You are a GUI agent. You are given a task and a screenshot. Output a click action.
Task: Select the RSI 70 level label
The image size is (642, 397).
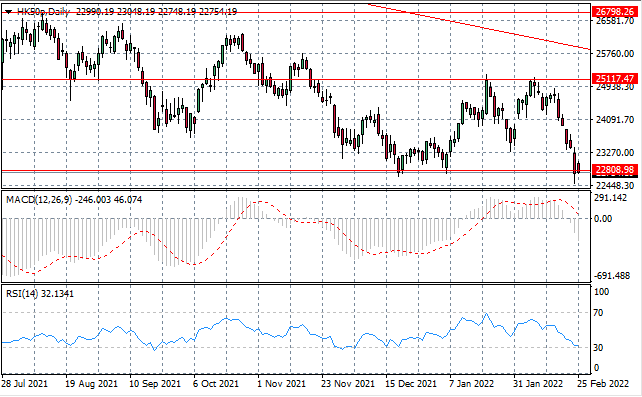[x=598, y=313]
